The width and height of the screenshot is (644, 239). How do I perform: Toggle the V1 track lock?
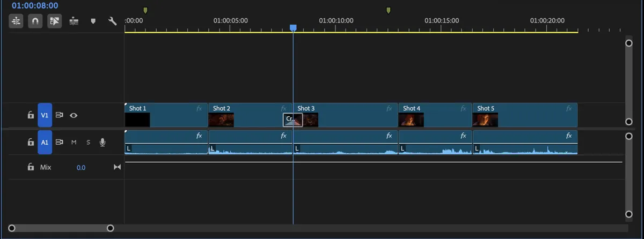point(31,115)
